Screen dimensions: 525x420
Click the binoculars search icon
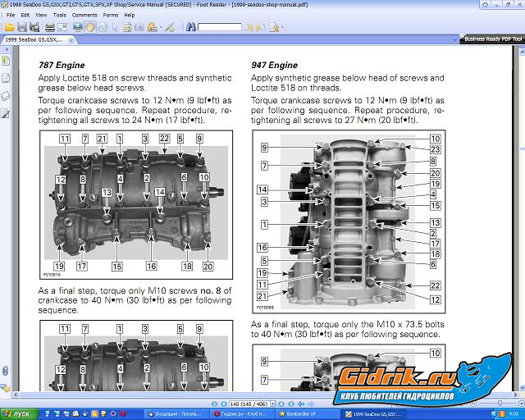click(x=190, y=27)
